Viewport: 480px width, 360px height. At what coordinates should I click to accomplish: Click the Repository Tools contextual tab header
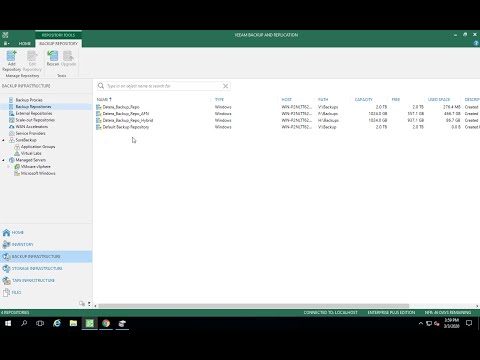58,35
